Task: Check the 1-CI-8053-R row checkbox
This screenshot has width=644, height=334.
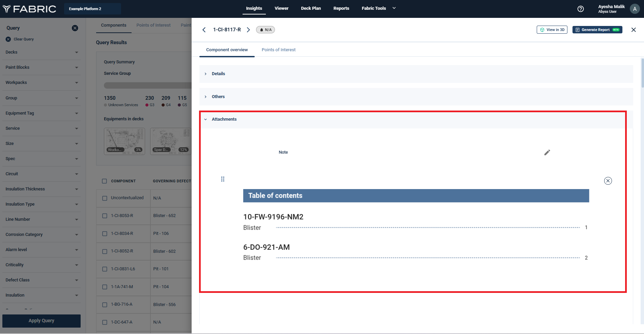Action: [105, 216]
